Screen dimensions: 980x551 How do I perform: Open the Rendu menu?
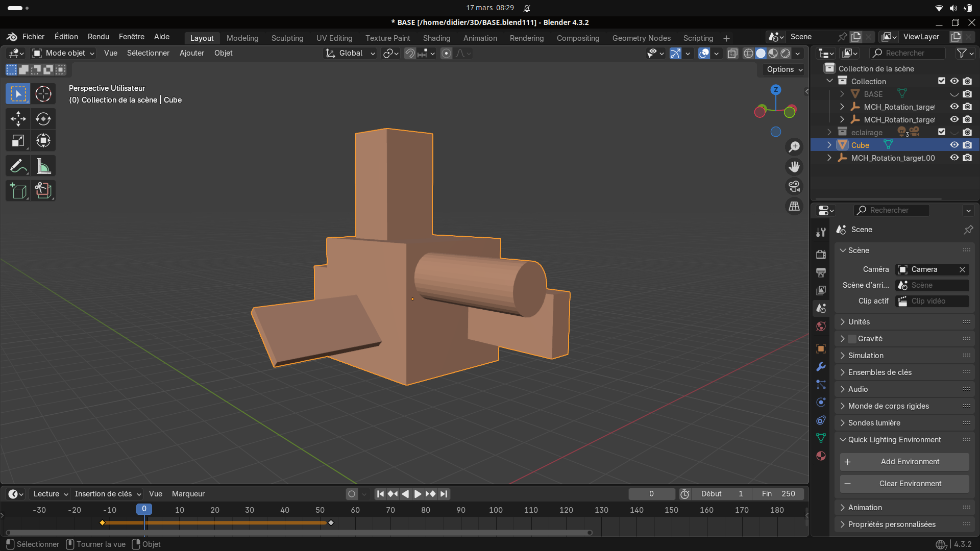tap(98, 37)
